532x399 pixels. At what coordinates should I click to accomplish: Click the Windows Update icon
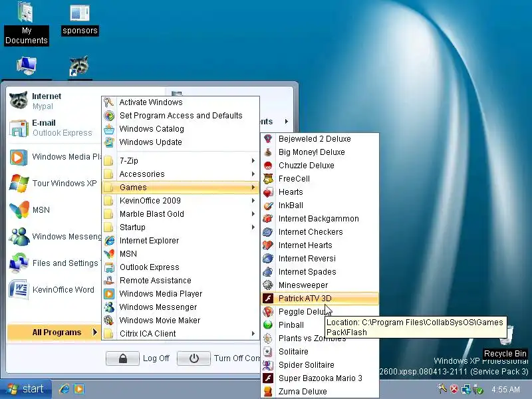(109, 142)
